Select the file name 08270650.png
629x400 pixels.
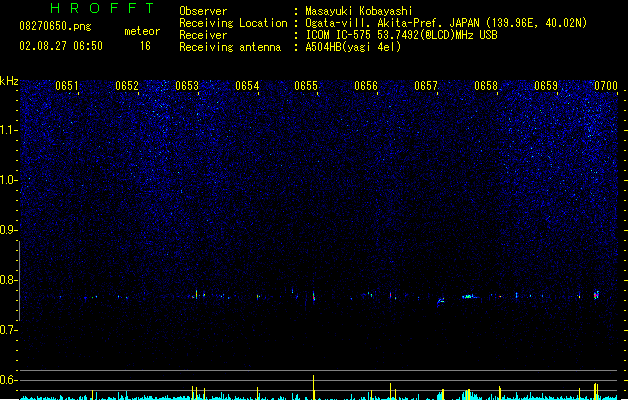click(55, 26)
